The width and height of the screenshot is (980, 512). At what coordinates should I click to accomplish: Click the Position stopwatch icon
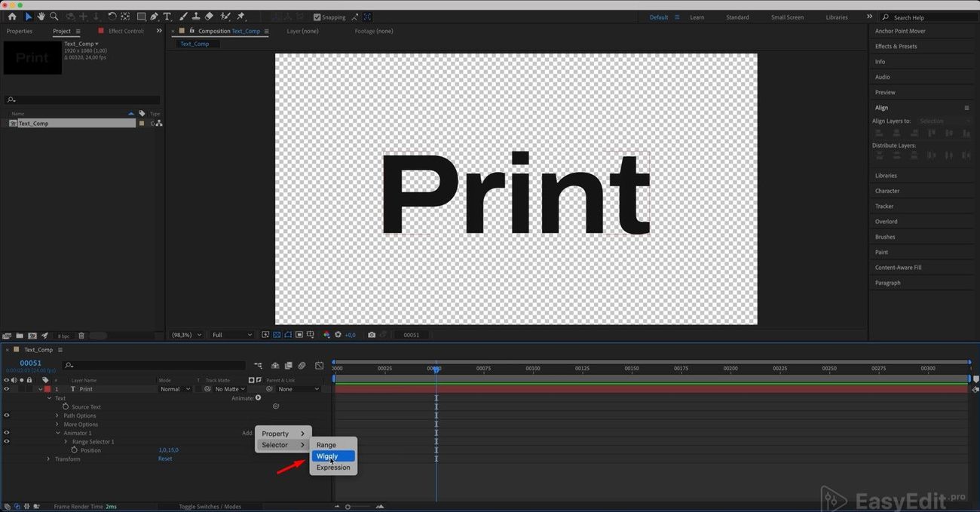coord(74,450)
